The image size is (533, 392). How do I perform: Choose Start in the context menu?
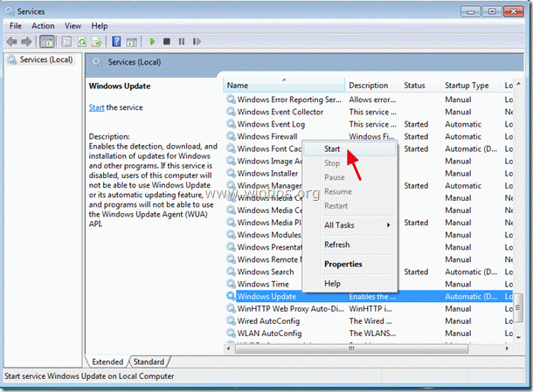[x=350, y=148]
